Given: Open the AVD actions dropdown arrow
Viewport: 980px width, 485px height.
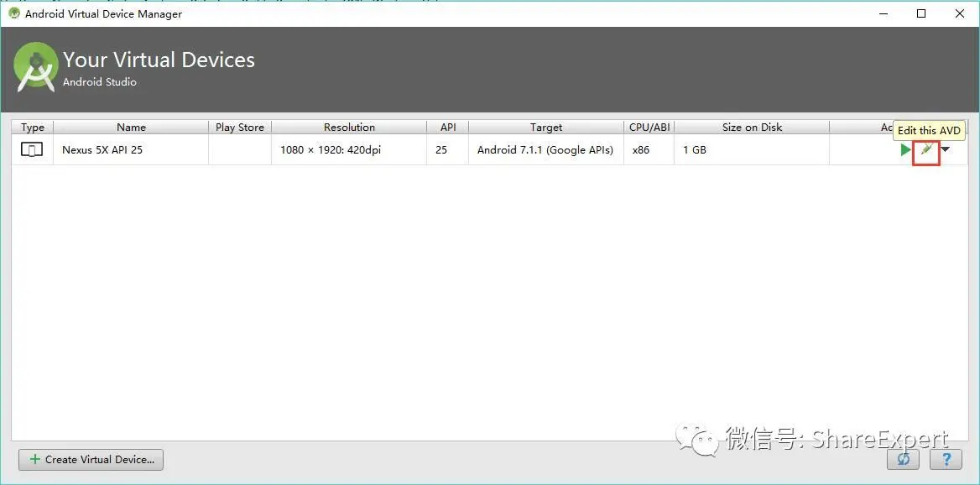Looking at the screenshot, I should [946, 149].
